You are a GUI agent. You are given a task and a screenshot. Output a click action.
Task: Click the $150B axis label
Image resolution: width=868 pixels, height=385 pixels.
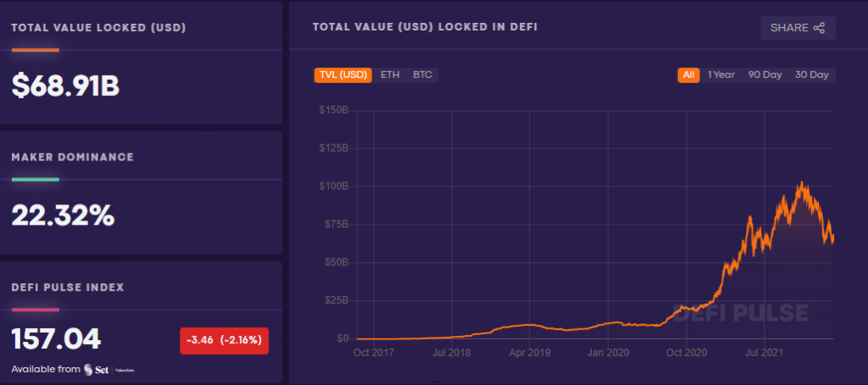334,110
